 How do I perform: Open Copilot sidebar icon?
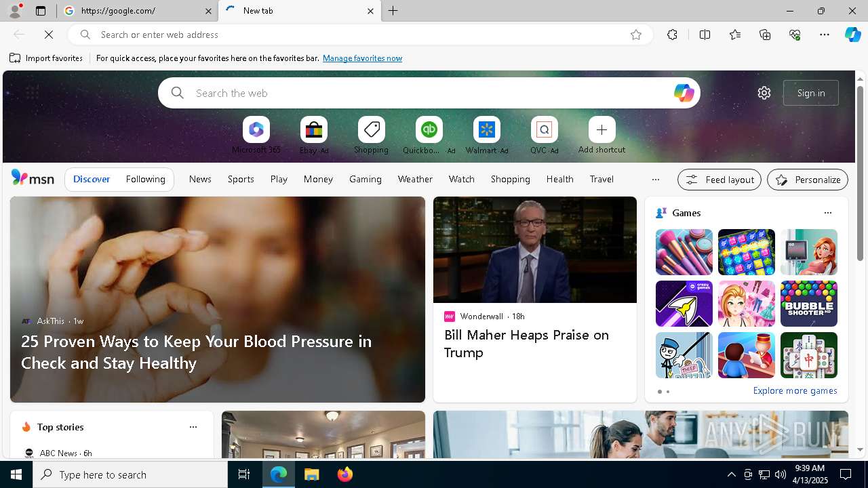click(x=853, y=35)
